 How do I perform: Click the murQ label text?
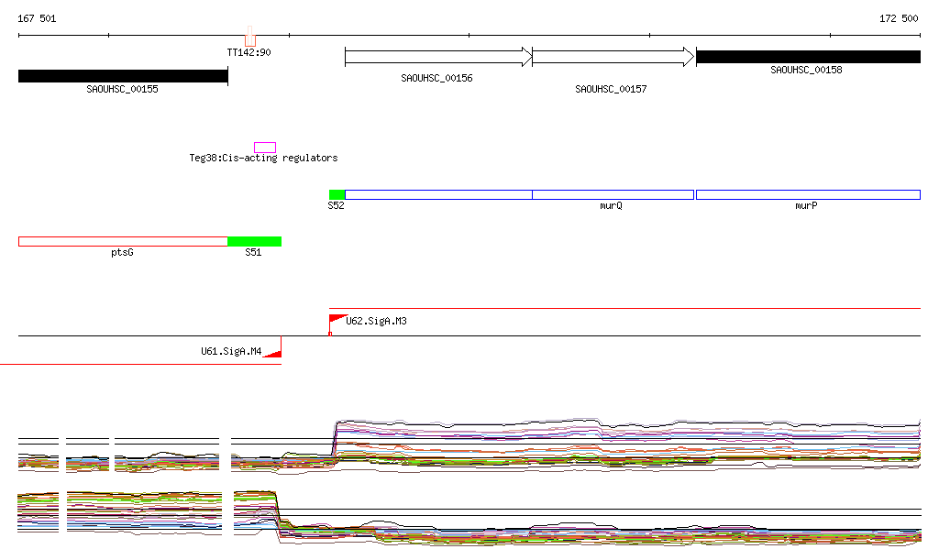[x=611, y=206]
